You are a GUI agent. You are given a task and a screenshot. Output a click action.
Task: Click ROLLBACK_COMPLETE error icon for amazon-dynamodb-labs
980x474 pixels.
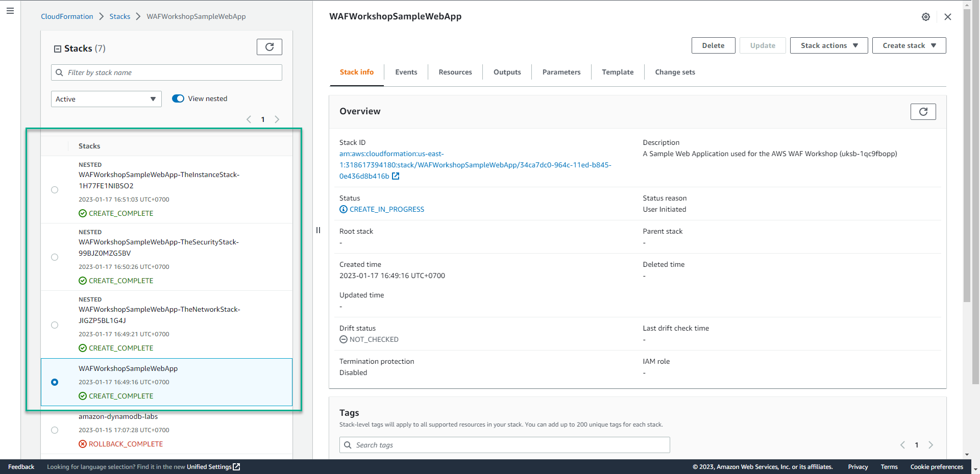tap(83, 444)
